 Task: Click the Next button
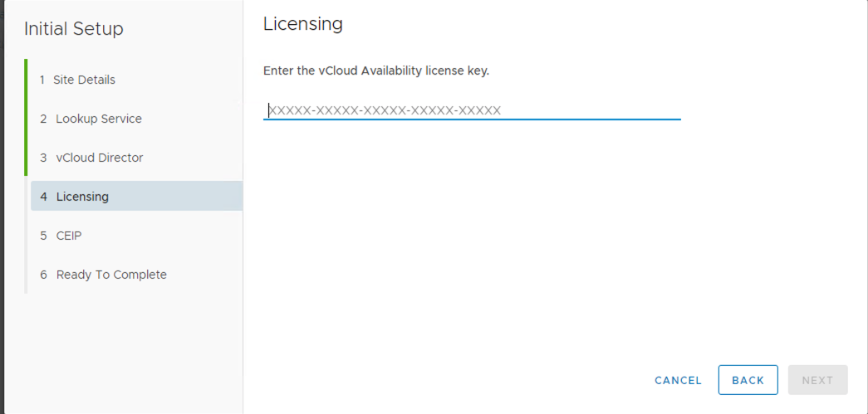[817, 380]
